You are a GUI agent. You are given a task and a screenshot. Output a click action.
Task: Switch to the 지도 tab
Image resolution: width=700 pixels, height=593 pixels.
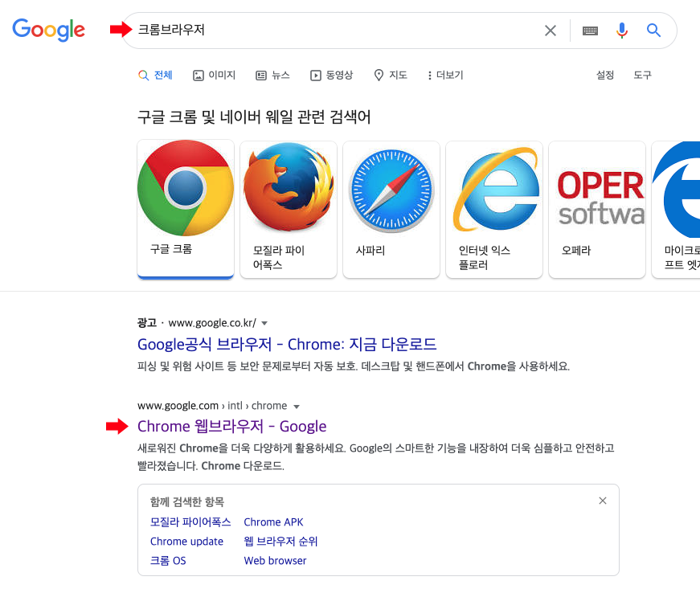[x=391, y=75]
